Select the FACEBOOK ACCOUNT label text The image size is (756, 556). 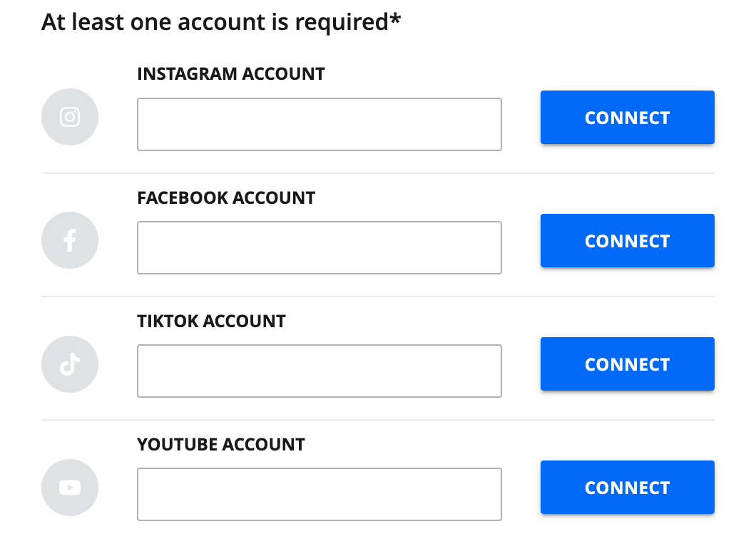[226, 197]
